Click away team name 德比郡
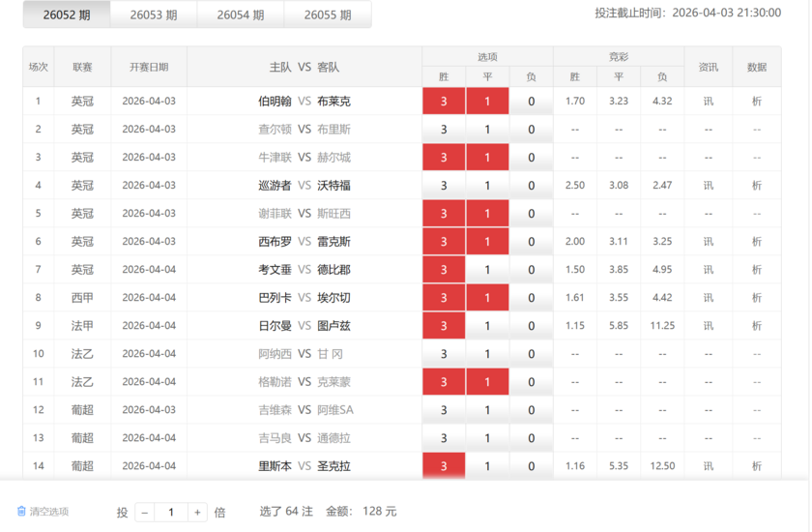 tap(334, 269)
